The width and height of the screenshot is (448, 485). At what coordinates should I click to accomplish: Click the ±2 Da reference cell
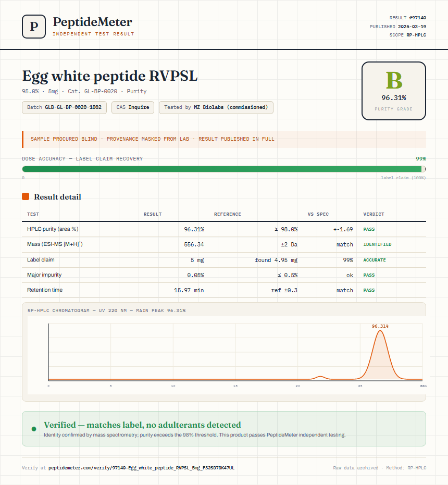pyautogui.click(x=289, y=244)
